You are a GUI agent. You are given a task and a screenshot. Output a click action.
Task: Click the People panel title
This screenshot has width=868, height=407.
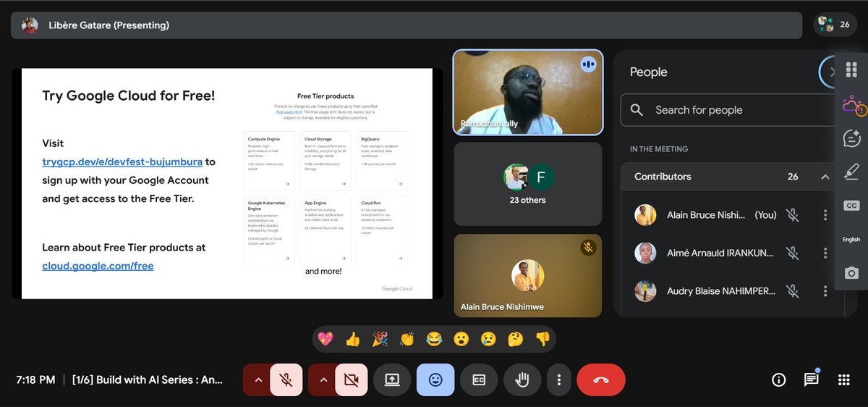649,72
